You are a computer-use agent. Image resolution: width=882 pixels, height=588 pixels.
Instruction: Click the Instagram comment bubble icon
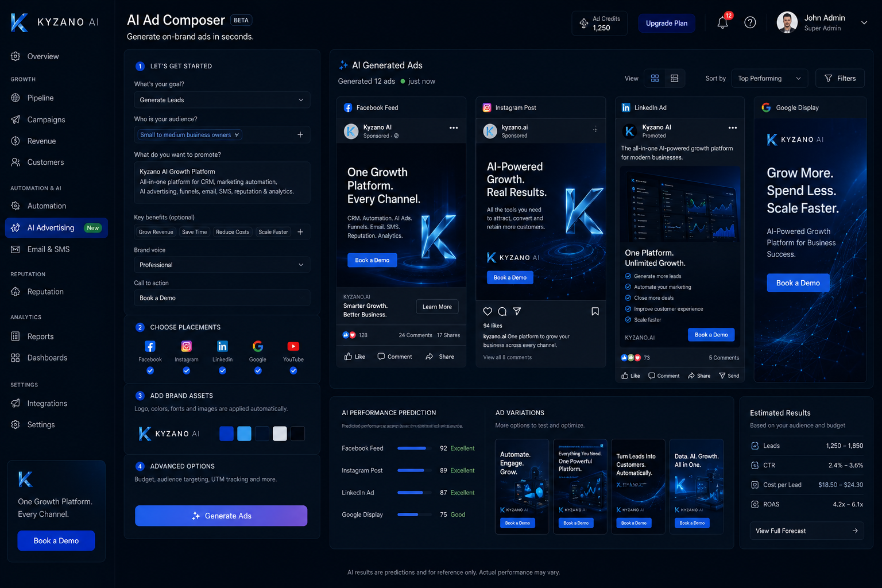(502, 311)
